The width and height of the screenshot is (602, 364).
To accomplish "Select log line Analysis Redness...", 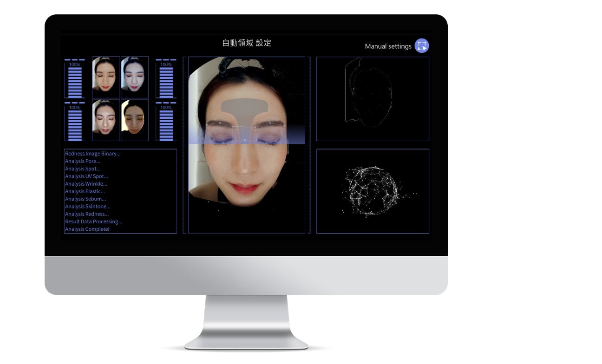I will [x=87, y=214].
